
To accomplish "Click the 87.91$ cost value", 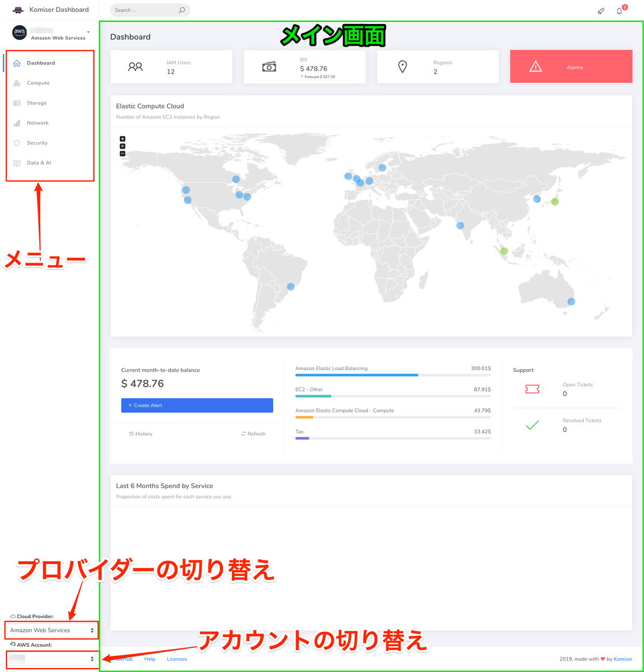I will [x=482, y=389].
